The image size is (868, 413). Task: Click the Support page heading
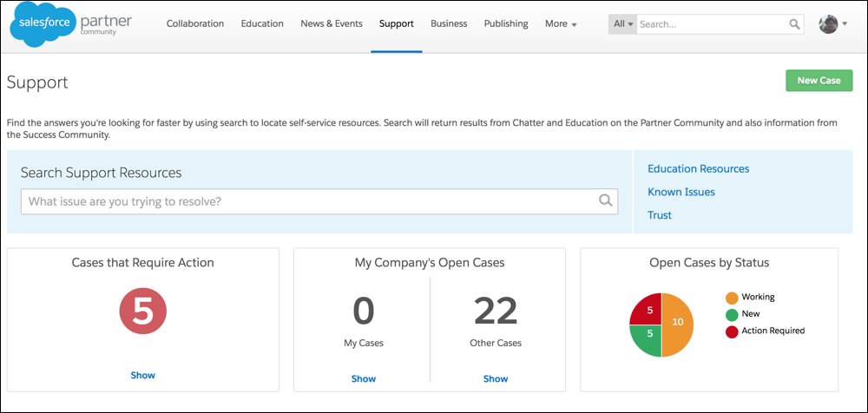tap(37, 82)
